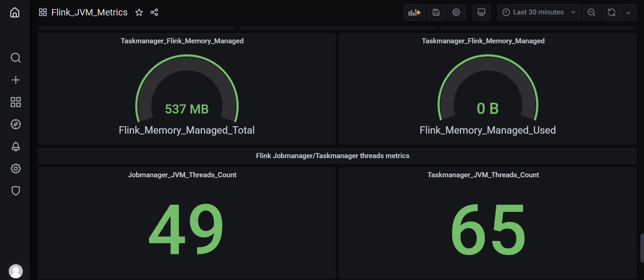Viewport: 644px width, 280px height.
Task: Open the Last 30 minutes time picker
Action: point(539,12)
